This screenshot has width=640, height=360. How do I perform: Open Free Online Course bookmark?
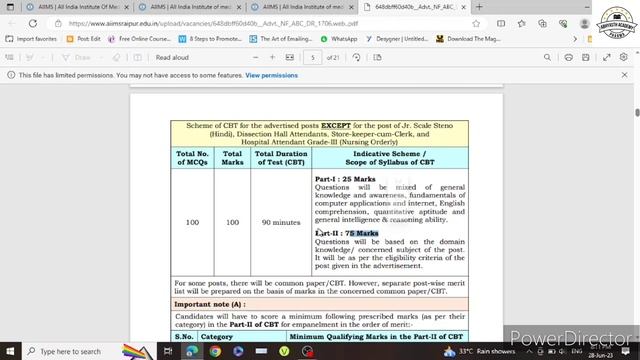(x=140, y=39)
